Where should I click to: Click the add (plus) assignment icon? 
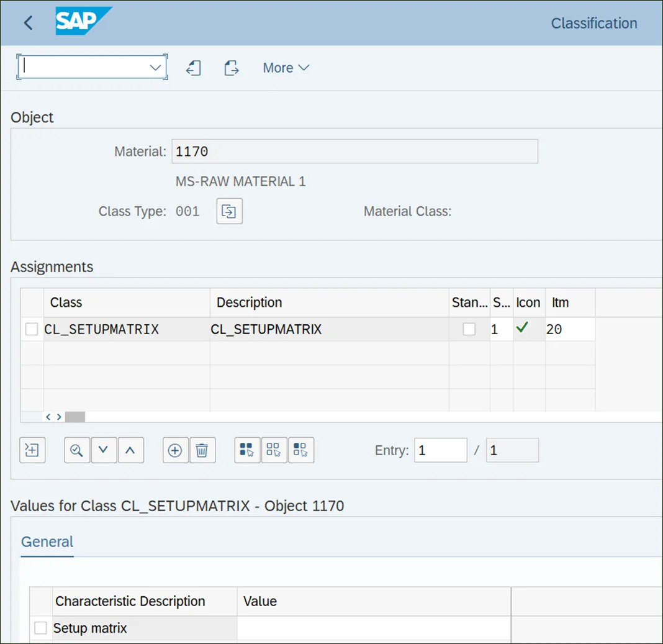pyautogui.click(x=175, y=450)
